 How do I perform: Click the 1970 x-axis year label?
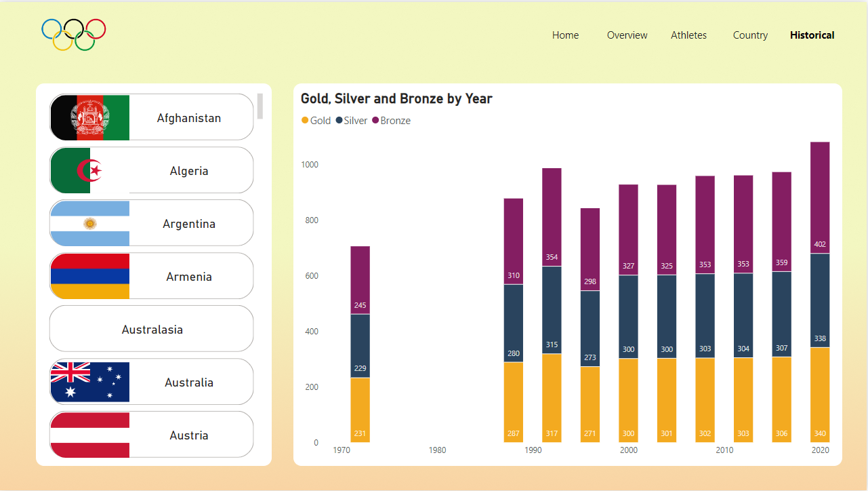click(342, 450)
